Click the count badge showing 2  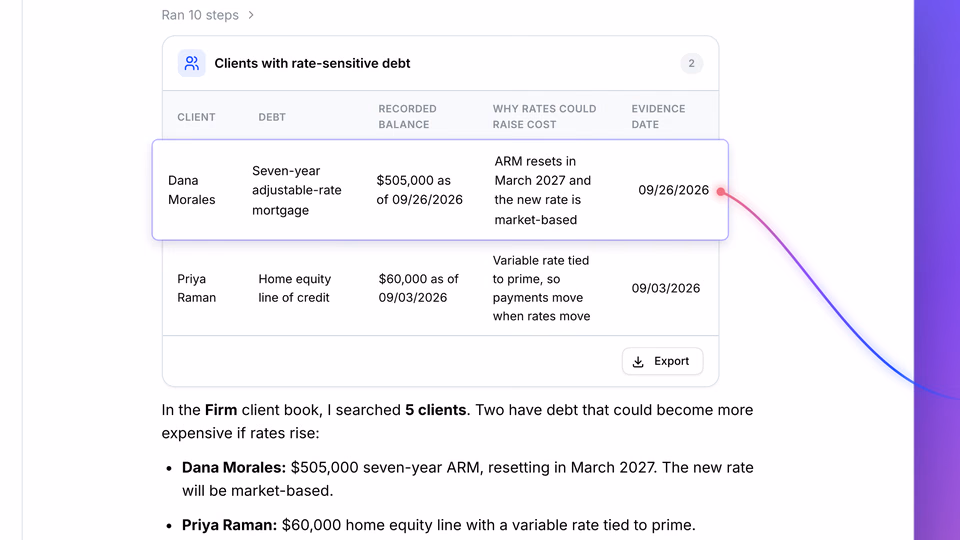click(x=691, y=63)
